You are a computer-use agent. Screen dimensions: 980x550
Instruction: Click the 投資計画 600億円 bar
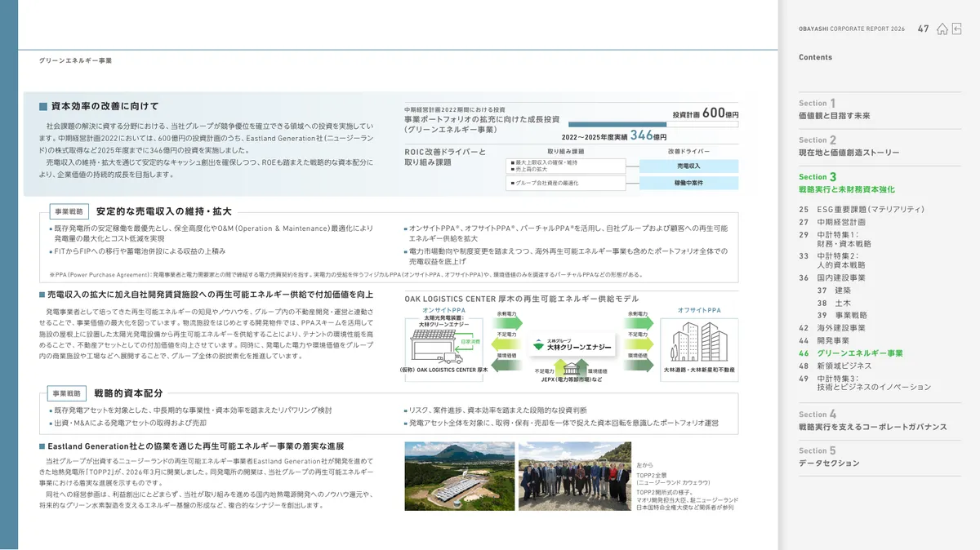pos(653,124)
